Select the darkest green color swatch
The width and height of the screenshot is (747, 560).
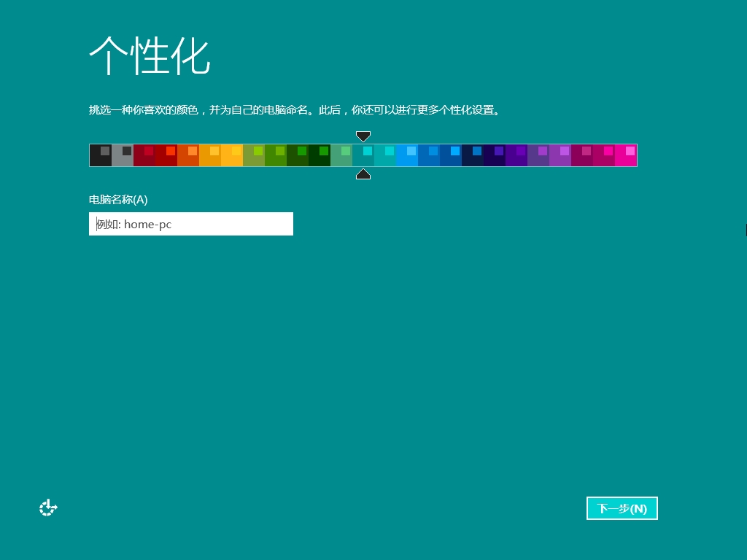(320, 155)
